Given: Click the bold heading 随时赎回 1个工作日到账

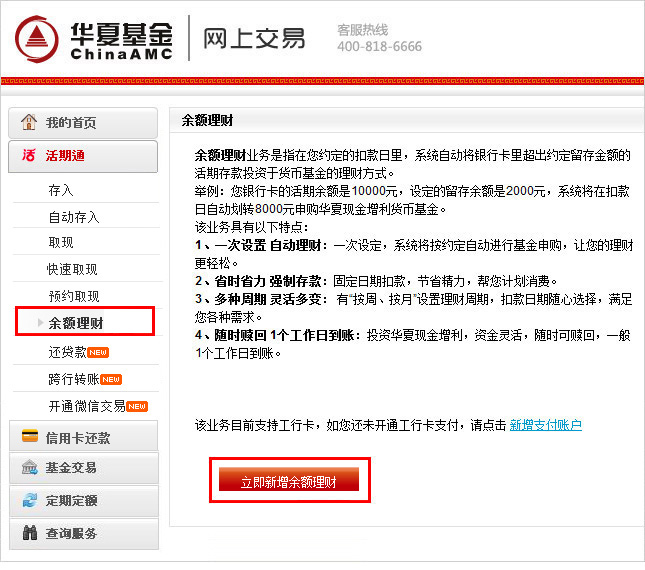Looking at the screenshot, I should click(x=284, y=335).
